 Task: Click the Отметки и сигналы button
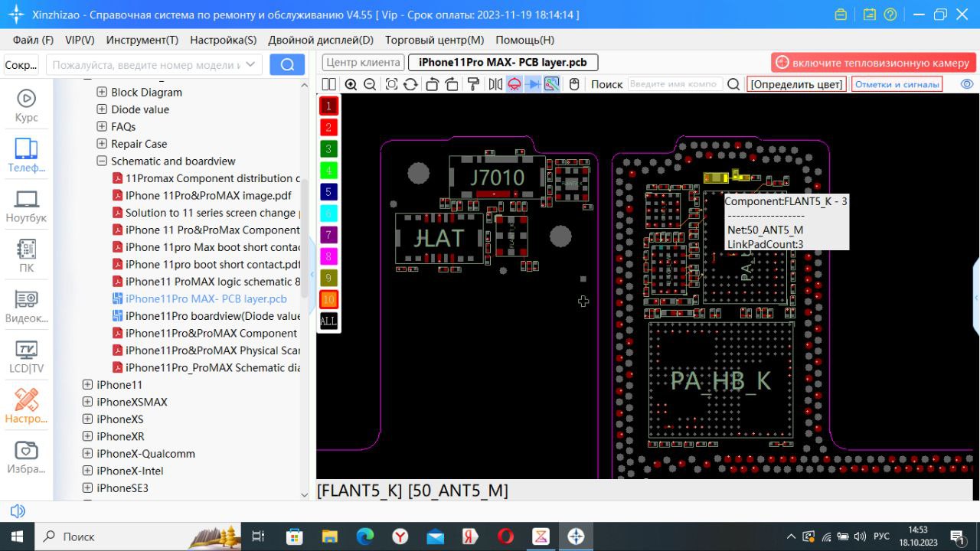(x=897, y=84)
